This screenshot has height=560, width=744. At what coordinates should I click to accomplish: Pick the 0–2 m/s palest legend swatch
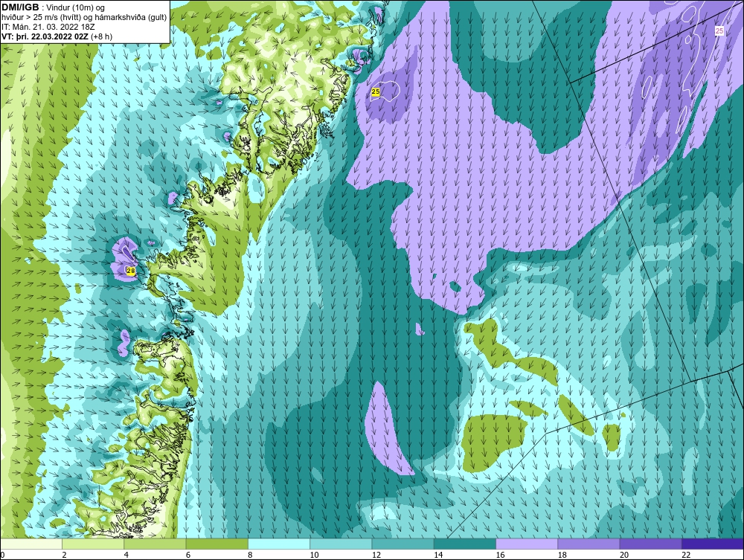[x=31, y=544]
